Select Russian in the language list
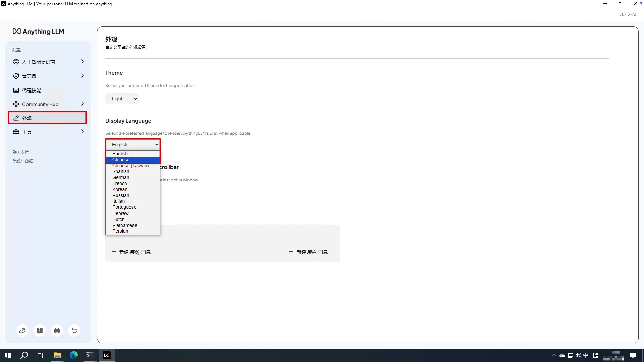Screen dimensions: 644x362 click(x=132, y=196)
